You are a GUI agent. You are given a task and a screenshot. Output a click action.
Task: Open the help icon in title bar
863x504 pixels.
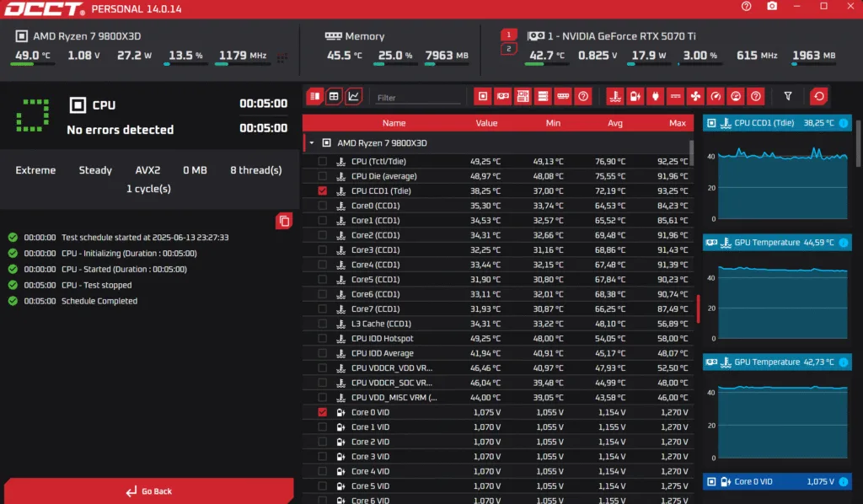coord(747,6)
